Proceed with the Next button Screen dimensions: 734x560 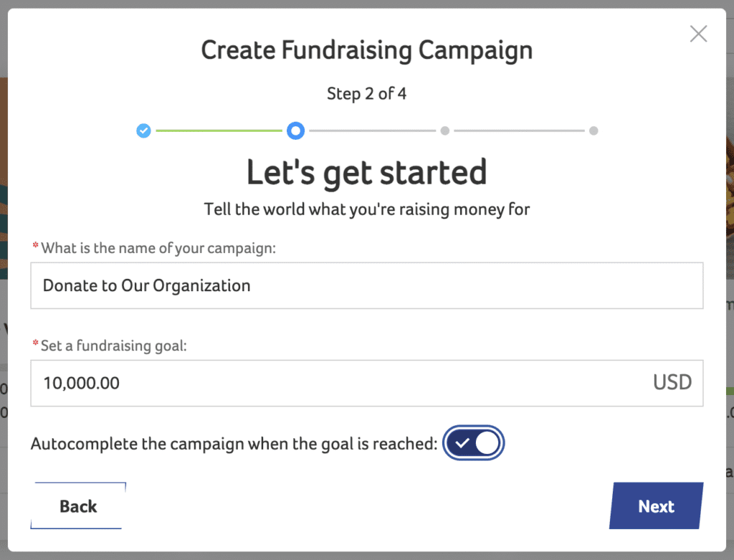coord(656,506)
